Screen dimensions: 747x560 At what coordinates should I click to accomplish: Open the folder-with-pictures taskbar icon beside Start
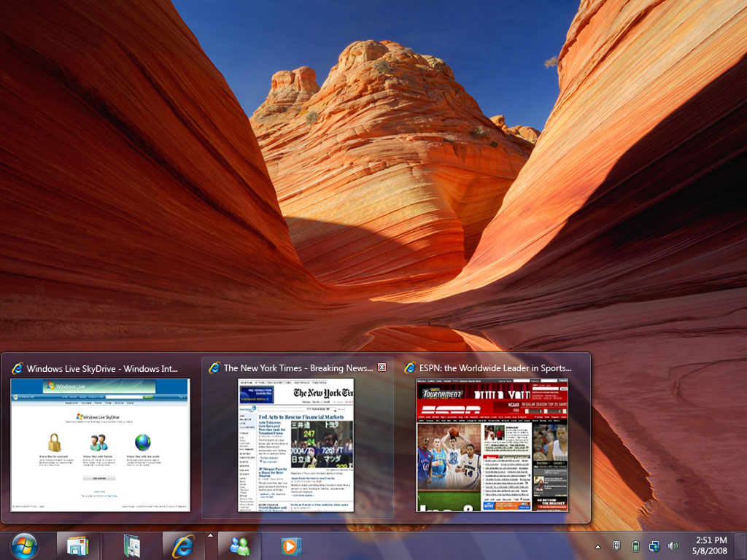(x=77, y=546)
